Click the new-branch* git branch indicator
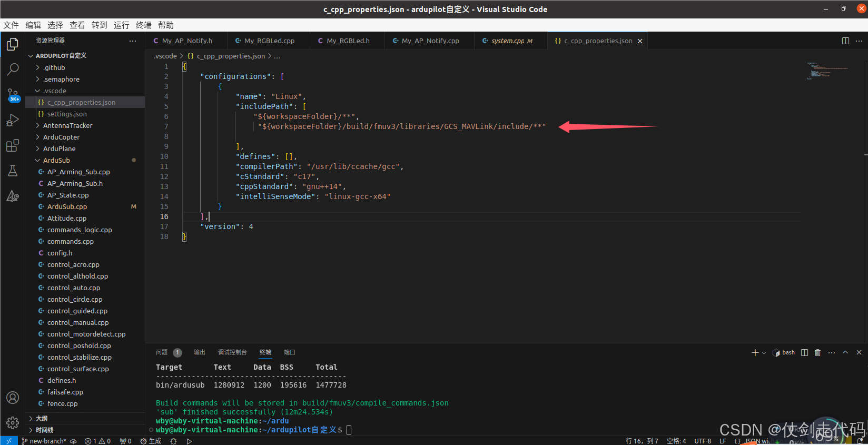The image size is (868, 445). (44, 441)
